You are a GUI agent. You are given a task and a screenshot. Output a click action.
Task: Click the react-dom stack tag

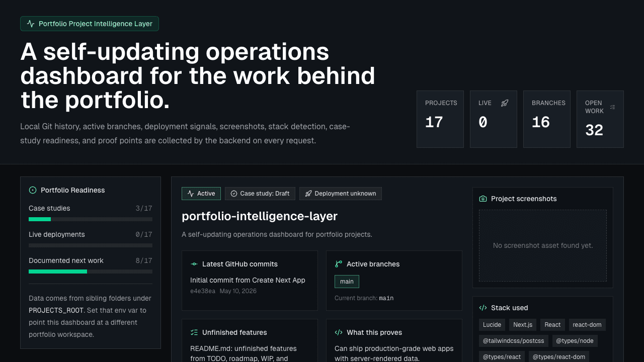coord(587,325)
